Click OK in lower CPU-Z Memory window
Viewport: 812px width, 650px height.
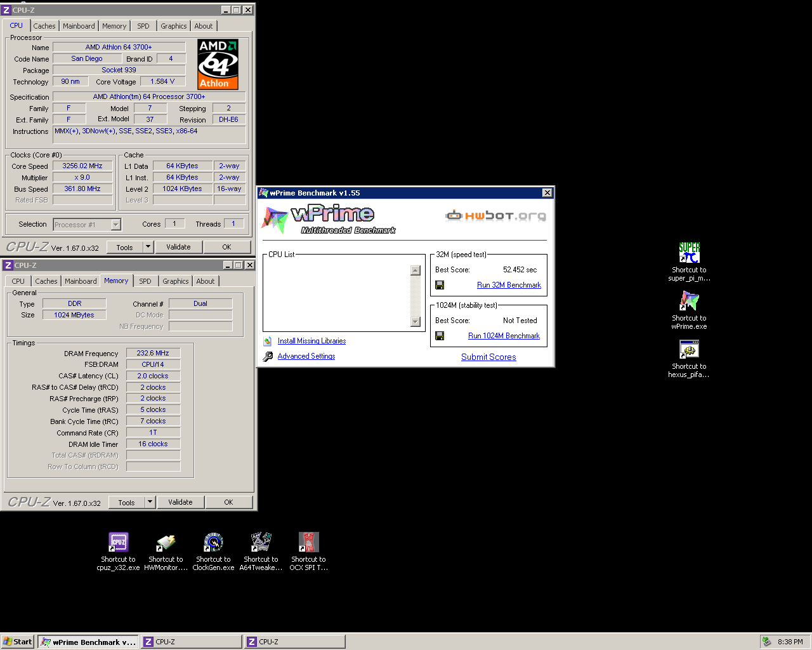pos(228,502)
